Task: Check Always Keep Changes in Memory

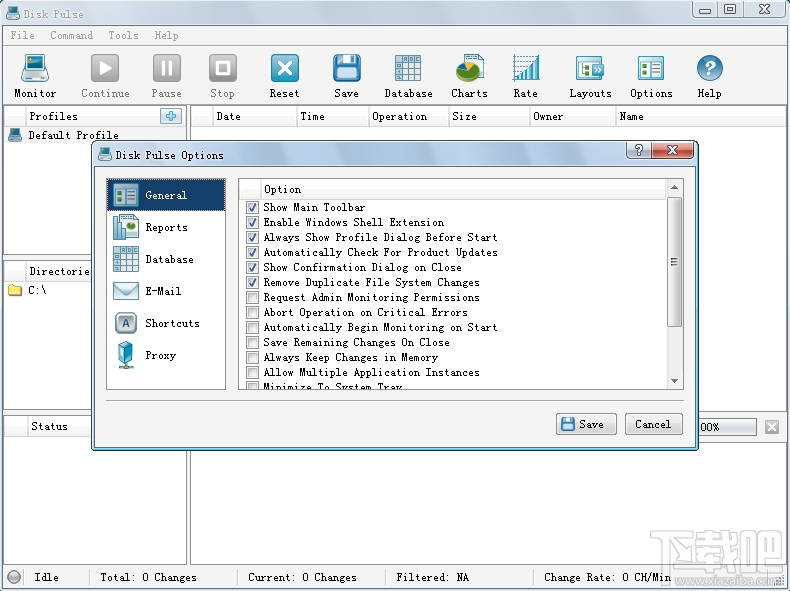Action: (252, 357)
